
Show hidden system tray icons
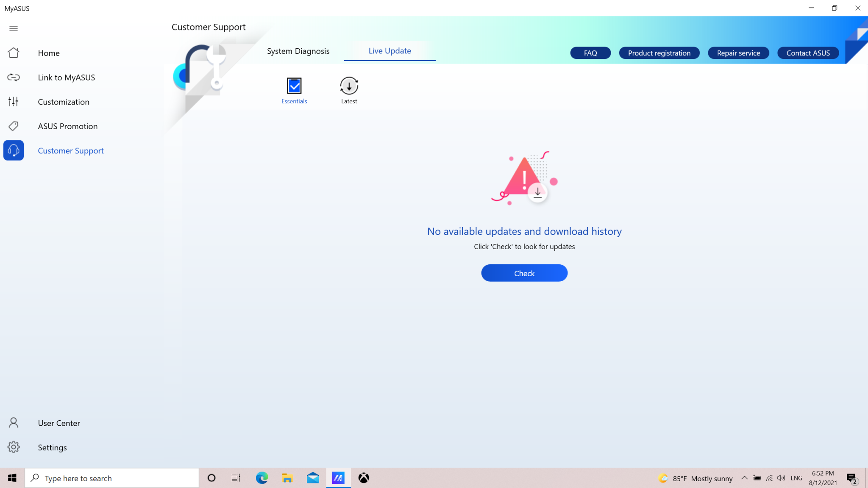click(744, 478)
